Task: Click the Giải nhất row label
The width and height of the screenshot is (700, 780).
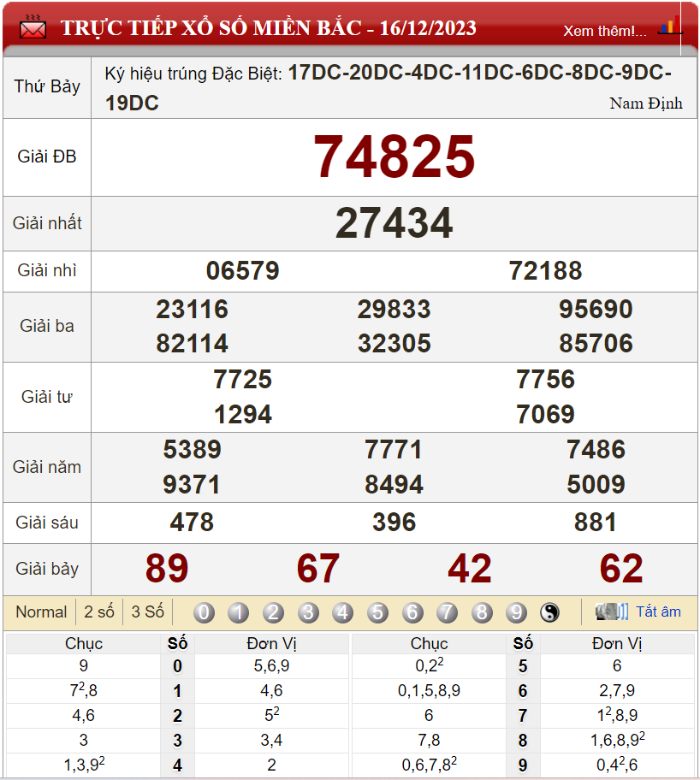Action: (x=47, y=223)
